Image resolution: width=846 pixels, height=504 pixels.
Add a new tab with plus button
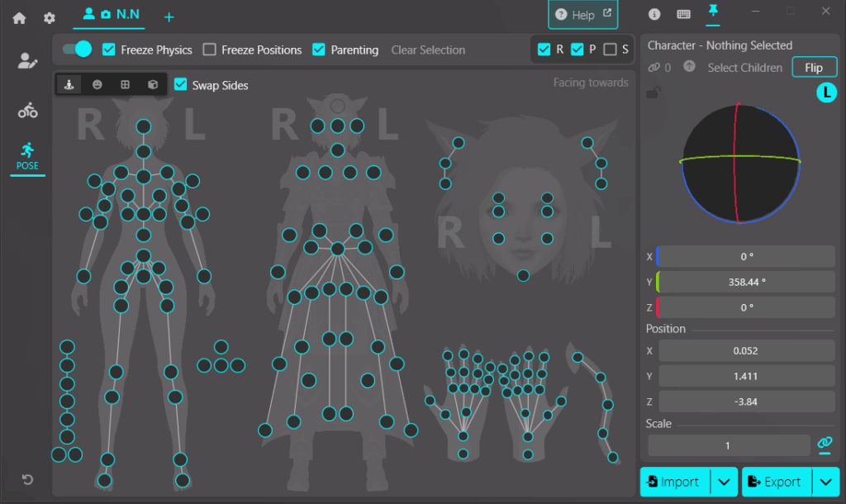pos(169,17)
